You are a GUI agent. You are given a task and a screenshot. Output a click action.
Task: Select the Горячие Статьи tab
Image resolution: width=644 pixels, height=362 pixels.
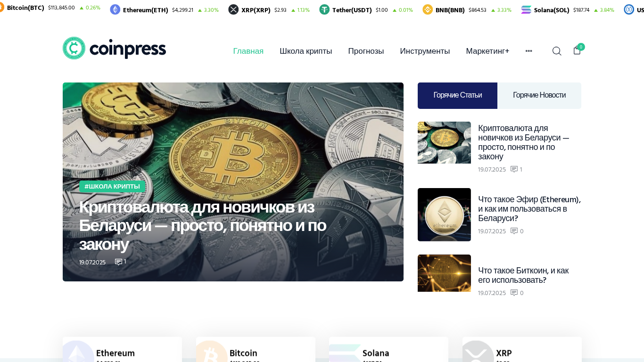click(457, 95)
